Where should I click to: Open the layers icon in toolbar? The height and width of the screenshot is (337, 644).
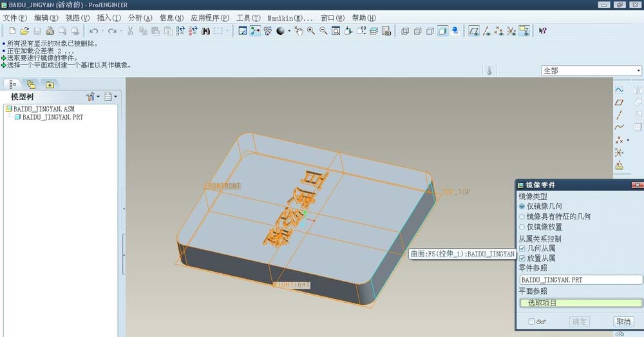374,31
